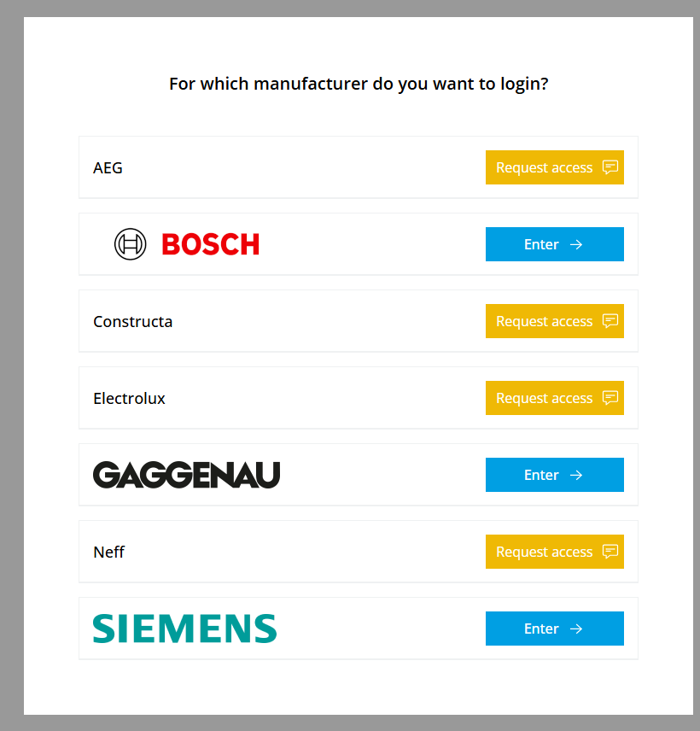Click the arrow icon in Siemens's Enter button
Viewport: 700px width, 731px height.
point(576,629)
